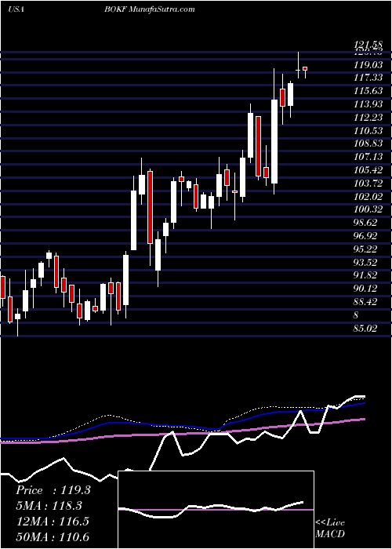Click the 12MA : 116.5 readout
The width and height of the screenshot is (392, 549).
click(x=53, y=521)
